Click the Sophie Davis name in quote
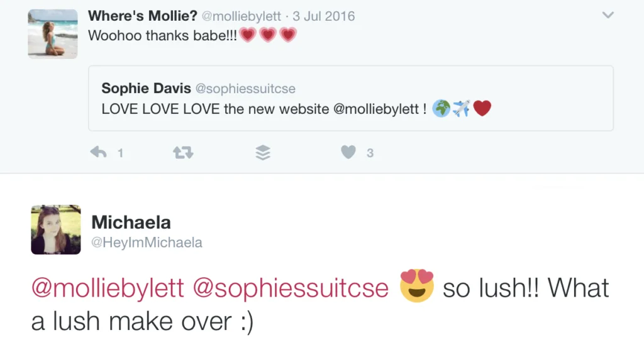The image size is (644, 345). [x=146, y=89]
